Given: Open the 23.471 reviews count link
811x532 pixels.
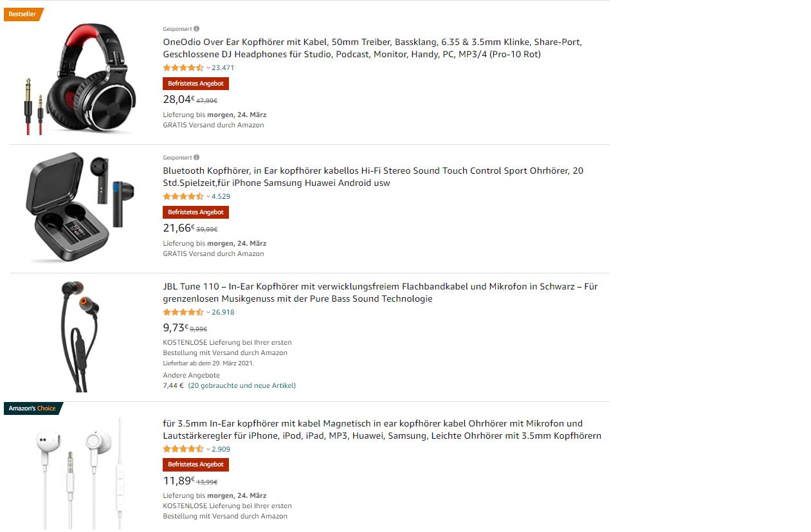Looking at the screenshot, I should tap(223, 68).
